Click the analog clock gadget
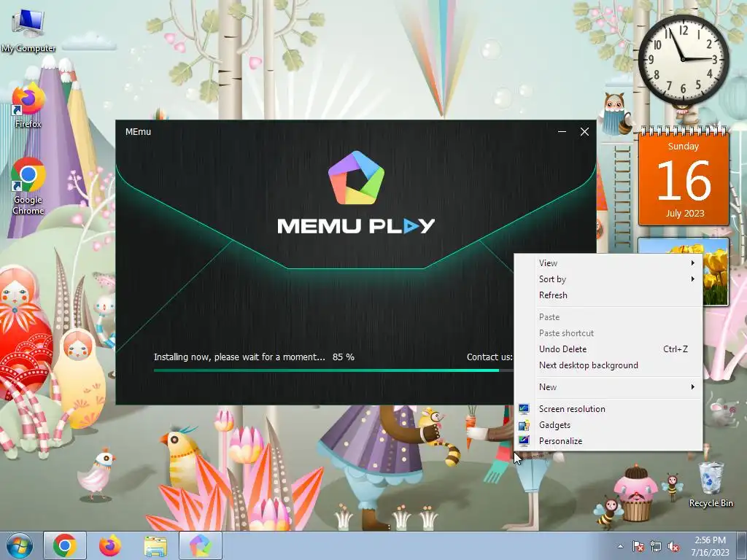Screen dimensions: 747x560 point(683,59)
